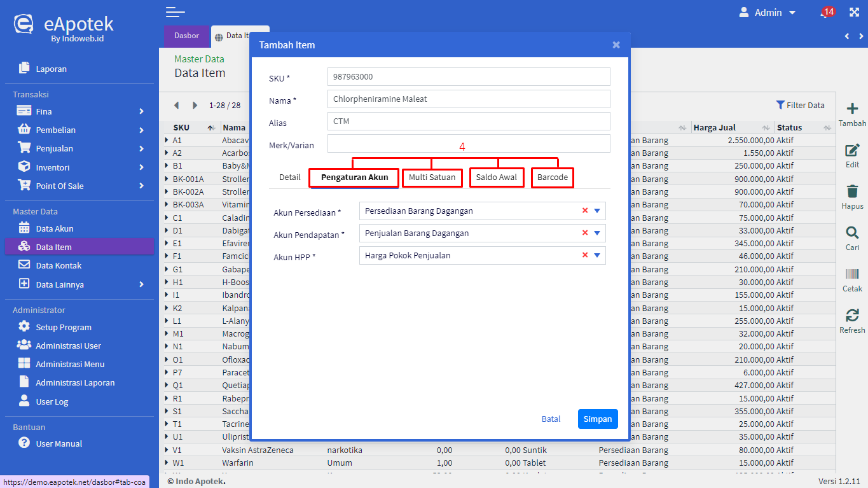Toggle the hamburger sidebar menu

(175, 12)
